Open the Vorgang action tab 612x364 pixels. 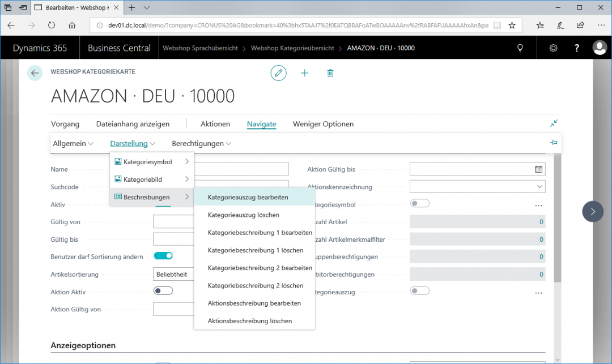coord(65,124)
